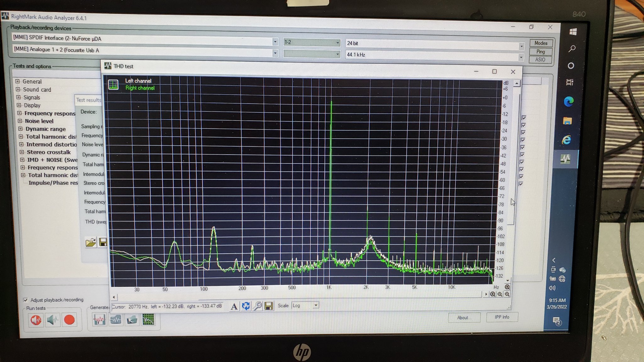644x362 pixels.
Task: Click the left arrow of the graph horizontal scrollbar
Action: [x=114, y=297]
